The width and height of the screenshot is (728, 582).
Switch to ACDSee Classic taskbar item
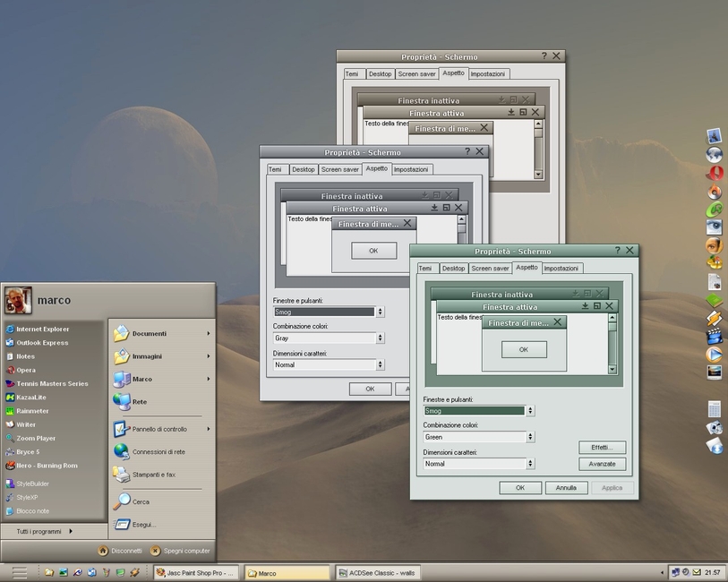tap(377, 573)
